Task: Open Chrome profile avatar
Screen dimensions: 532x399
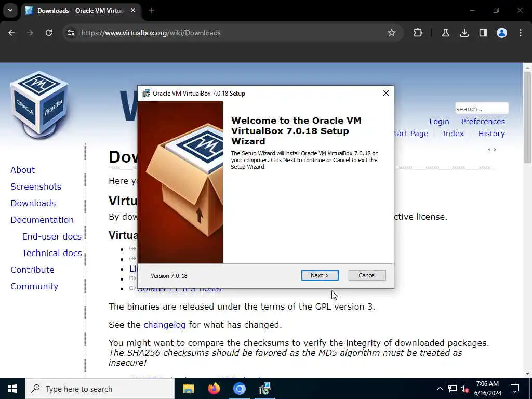Action: tap(501, 33)
